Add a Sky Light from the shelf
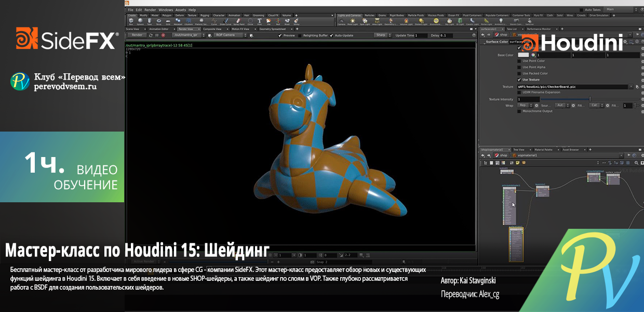This screenshot has width=644, height=312. pyautogui.click(x=449, y=21)
